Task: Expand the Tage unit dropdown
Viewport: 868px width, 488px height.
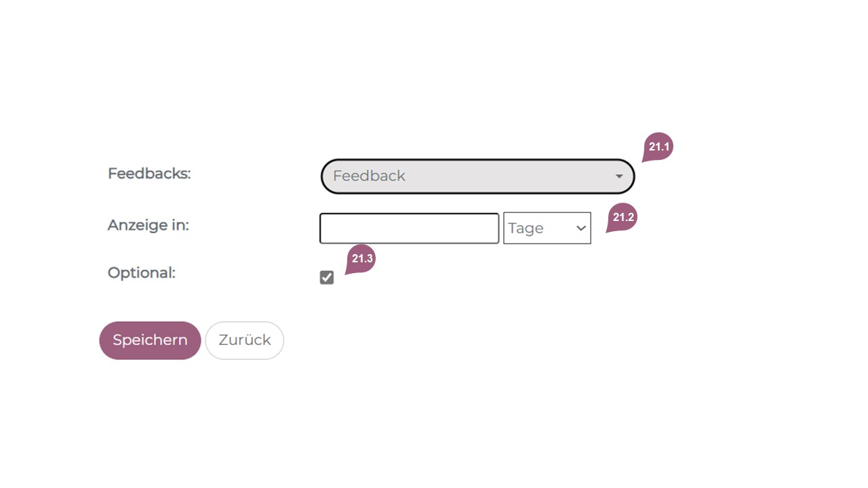Action: click(x=547, y=228)
